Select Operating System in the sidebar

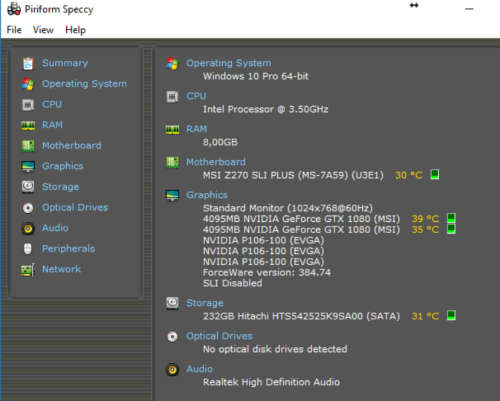(85, 84)
